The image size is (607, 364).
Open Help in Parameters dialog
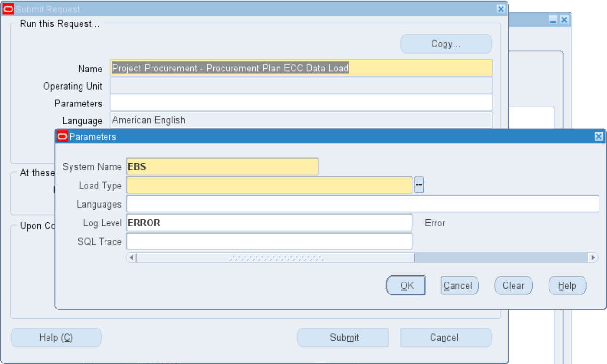point(567,286)
